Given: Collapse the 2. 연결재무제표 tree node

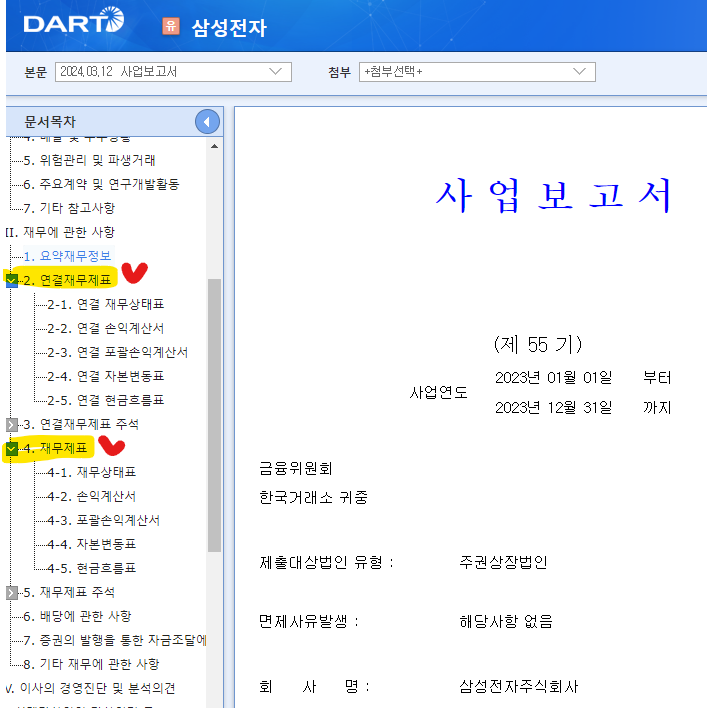Looking at the screenshot, I should tap(11, 280).
